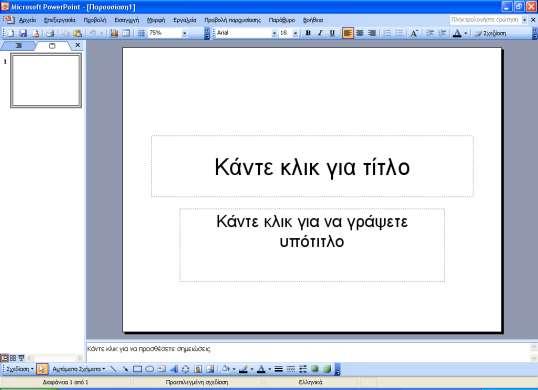The width and height of the screenshot is (538, 390).
Task: Select the Line drawing tool
Action: (x=113, y=369)
